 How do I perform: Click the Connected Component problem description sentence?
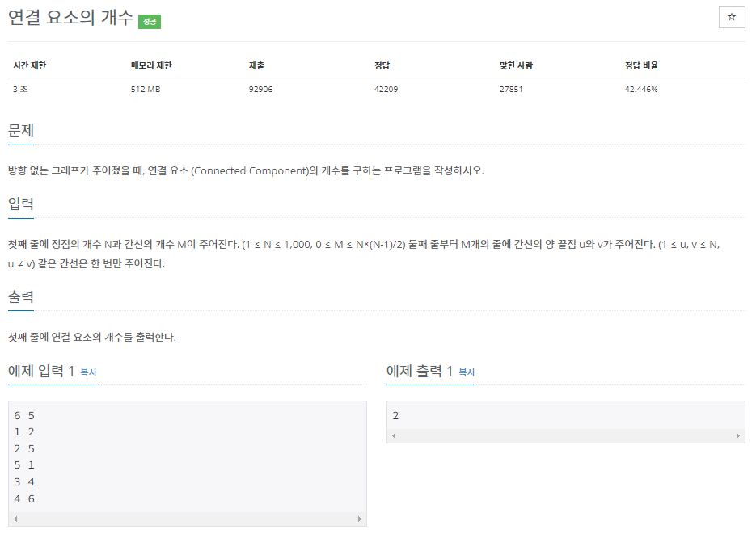click(246, 171)
